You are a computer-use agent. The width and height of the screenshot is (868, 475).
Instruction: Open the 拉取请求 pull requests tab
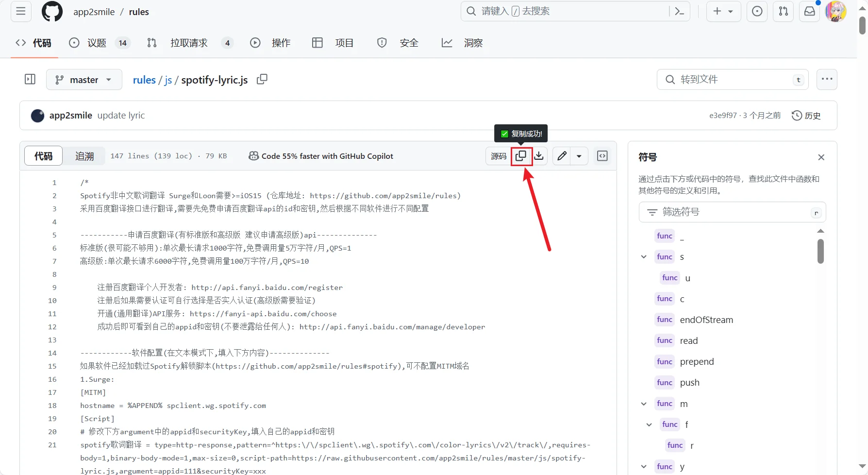(x=190, y=43)
